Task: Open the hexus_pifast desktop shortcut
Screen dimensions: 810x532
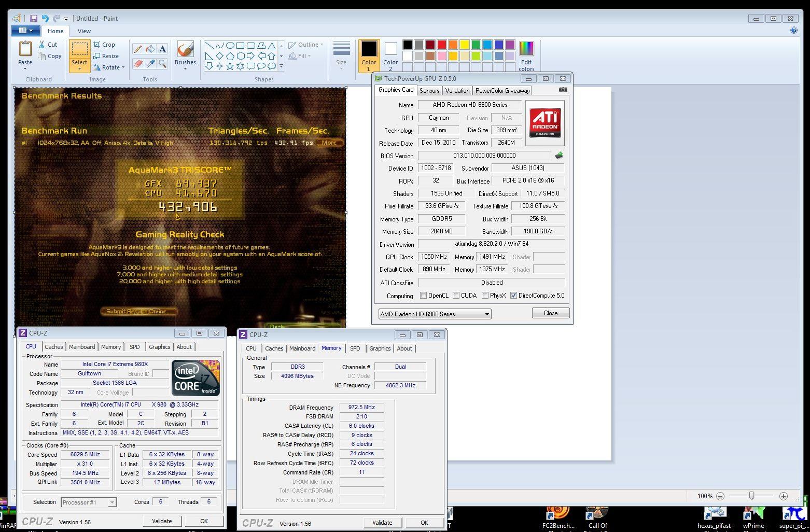Action: (x=715, y=519)
